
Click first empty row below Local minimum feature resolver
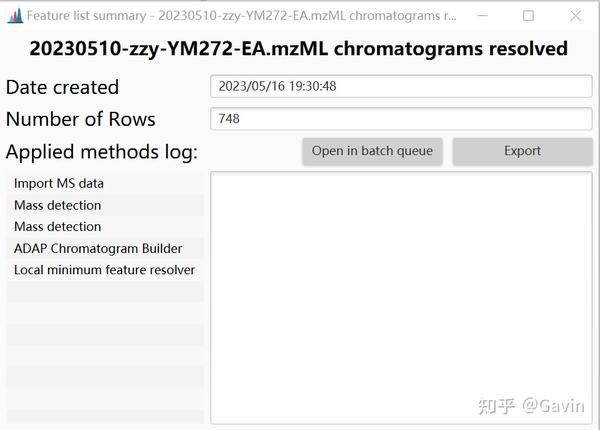click(x=104, y=292)
